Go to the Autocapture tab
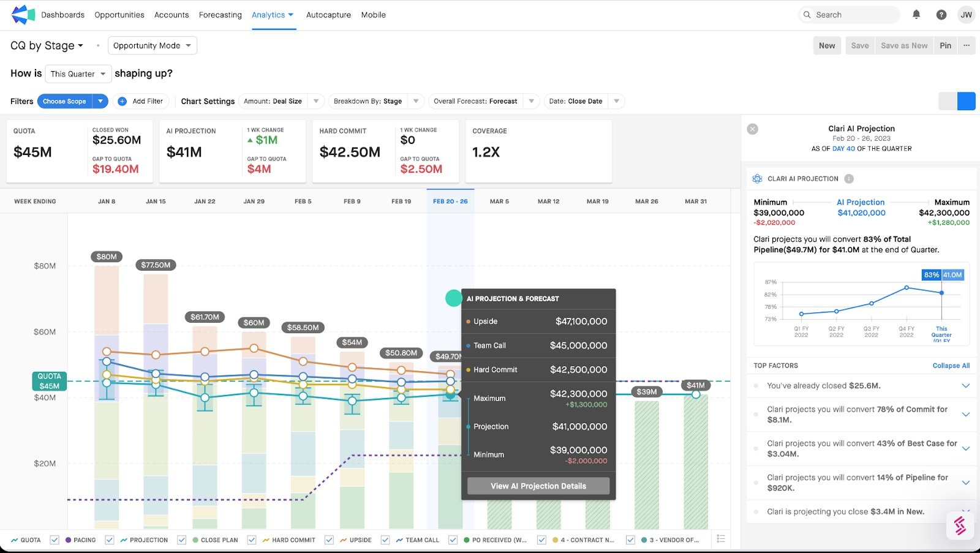Viewport: 980px width, 553px height. click(328, 15)
